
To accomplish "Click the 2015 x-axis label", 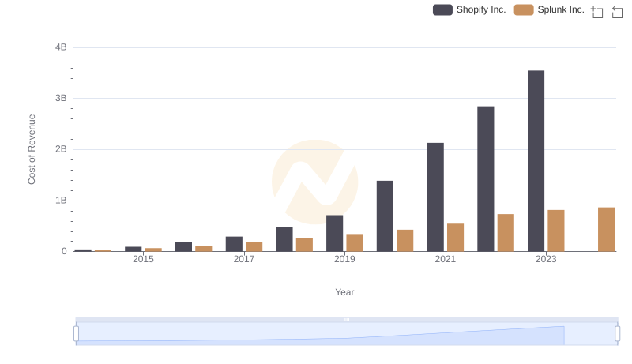I will (x=143, y=259).
